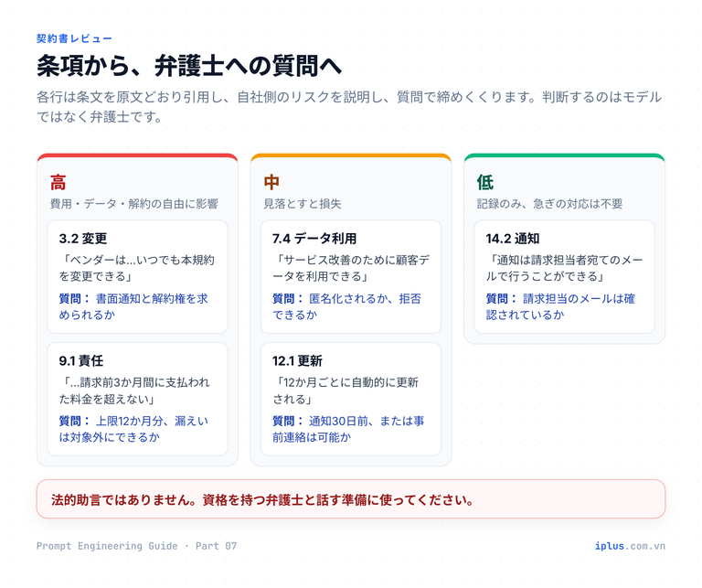The image size is (702, 588).
Task: Open the 14.2 通知 clause card title
Action: [513, 239]
